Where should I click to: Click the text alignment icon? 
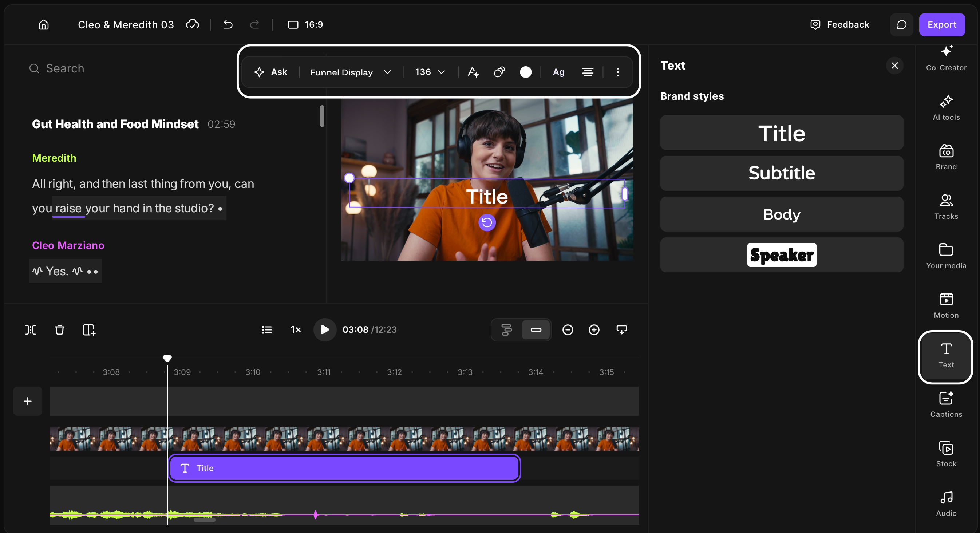(x=588, y=72)
